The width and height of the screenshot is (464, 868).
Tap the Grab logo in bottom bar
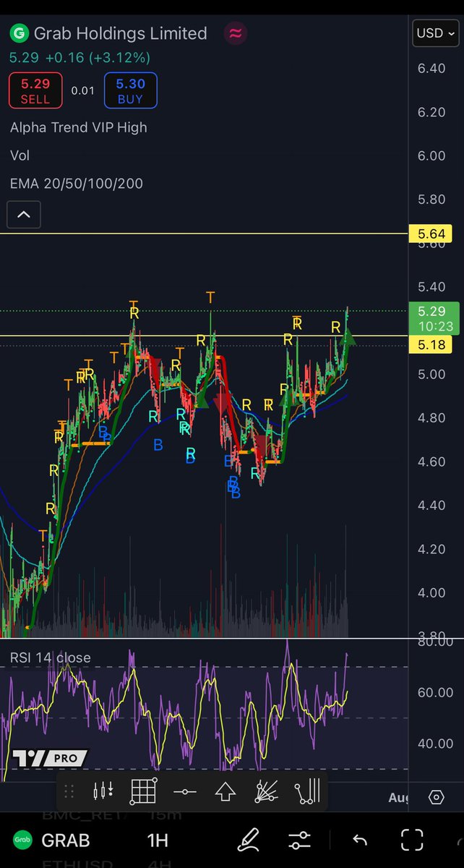point(23,841)
